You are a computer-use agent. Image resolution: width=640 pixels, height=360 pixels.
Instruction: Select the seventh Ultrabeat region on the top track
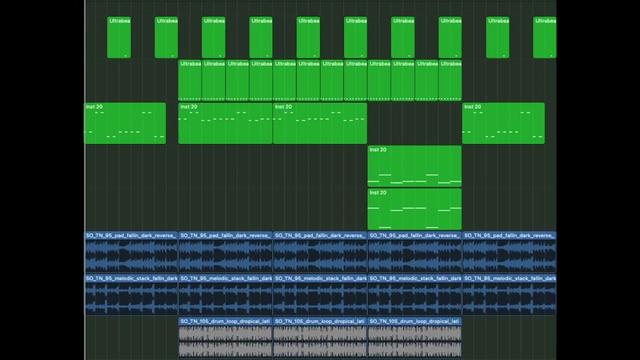pyautogui.click(x=403, y=37)
